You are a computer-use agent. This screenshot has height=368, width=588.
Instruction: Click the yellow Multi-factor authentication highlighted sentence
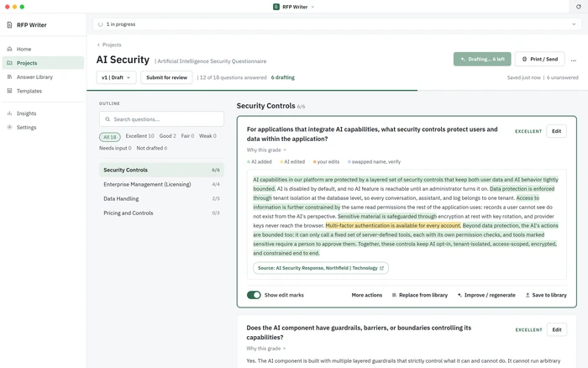[x=393, y=225]
